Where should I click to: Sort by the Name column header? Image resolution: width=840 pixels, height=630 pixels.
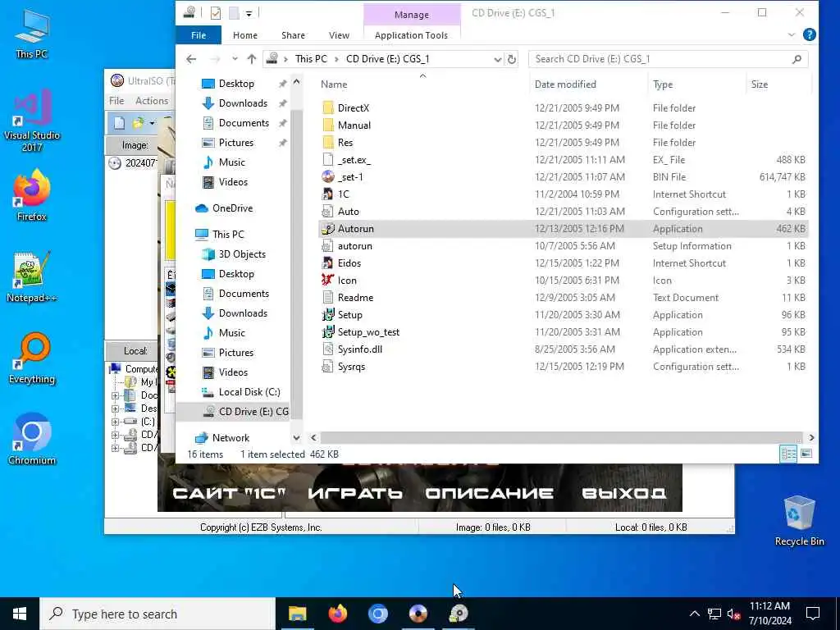point(334,84)
